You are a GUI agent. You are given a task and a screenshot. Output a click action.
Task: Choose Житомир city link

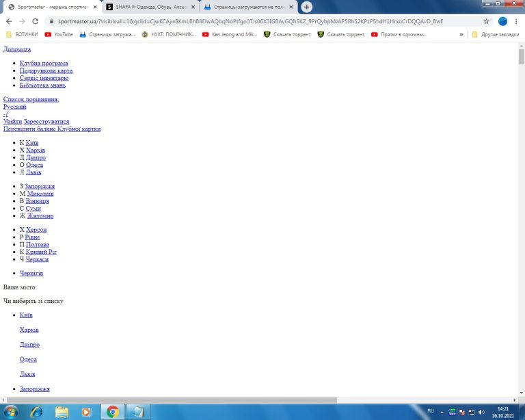[40, 216]
